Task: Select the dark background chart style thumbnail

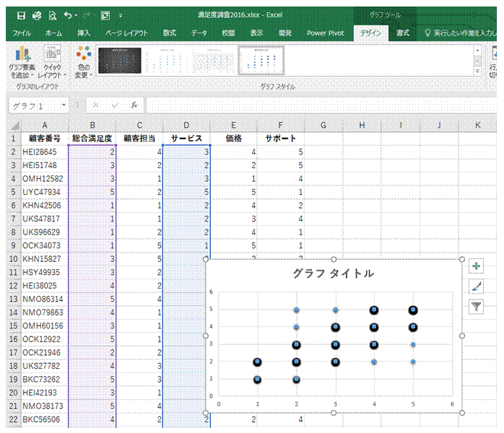Action: pyautogui.click(x=120, y=61)
